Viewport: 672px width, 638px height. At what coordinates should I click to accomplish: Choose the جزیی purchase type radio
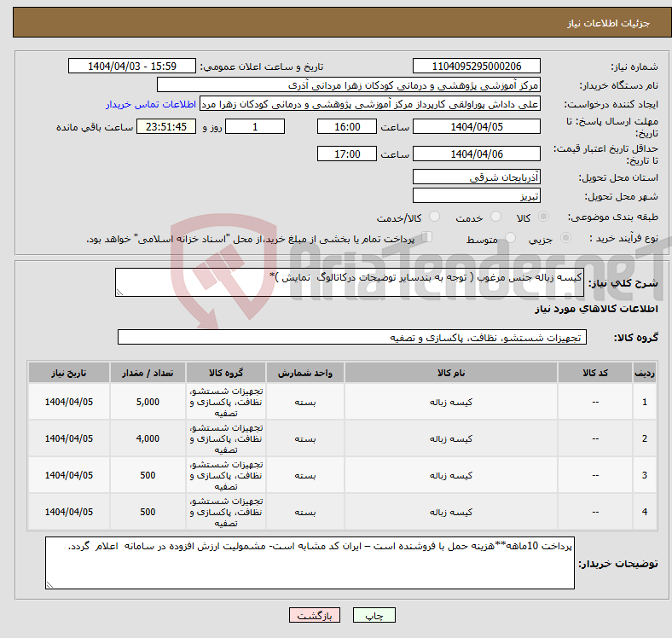click(x=565, y=237)
